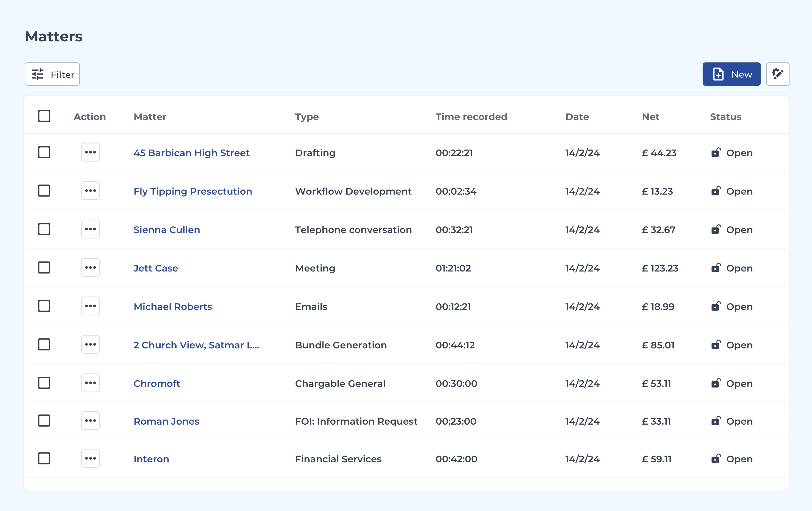Open the Filter options button
Screen dimensions: 812x511
pyautogui.click(x=52, y=74)
